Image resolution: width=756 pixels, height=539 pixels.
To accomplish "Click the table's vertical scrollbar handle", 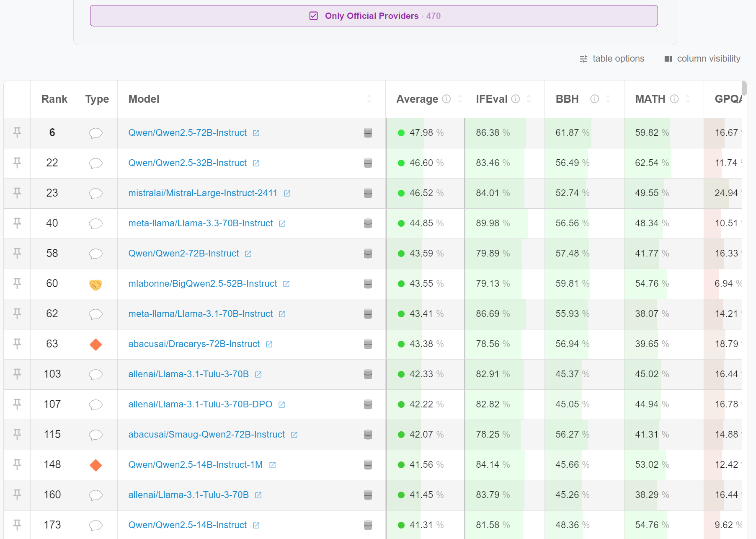I will pos(744,88).
